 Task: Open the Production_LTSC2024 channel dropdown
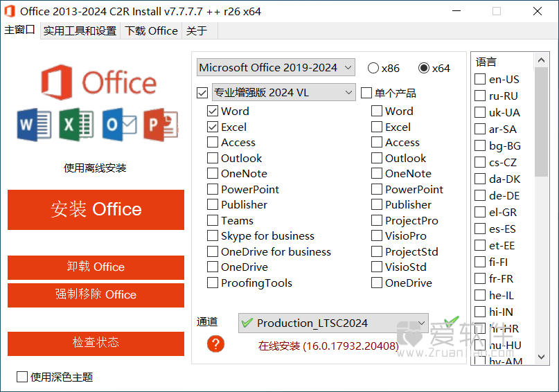click(x=333, y=323)
